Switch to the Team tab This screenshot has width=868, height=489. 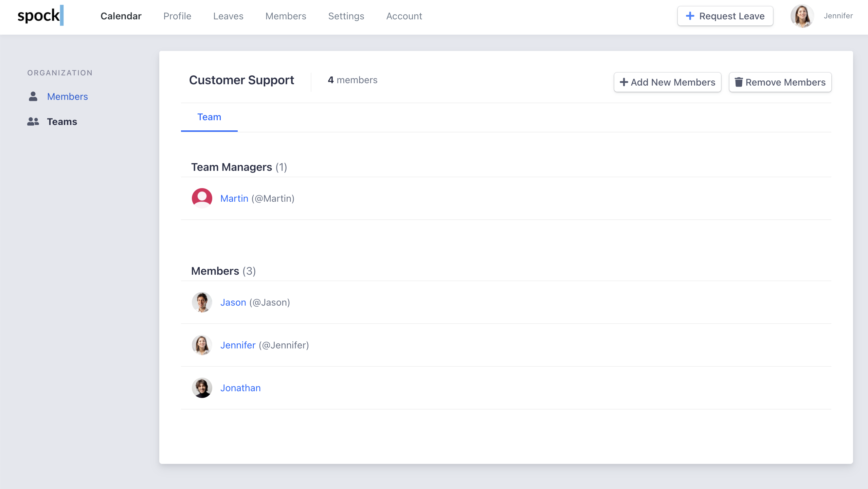click(209, 117)
